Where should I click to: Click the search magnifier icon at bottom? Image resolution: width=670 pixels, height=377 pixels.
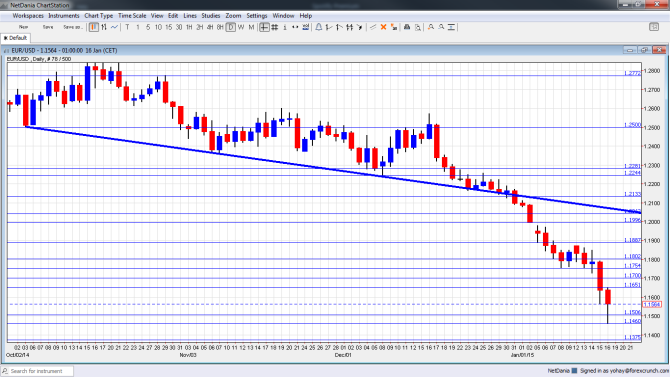click(5, 371)
